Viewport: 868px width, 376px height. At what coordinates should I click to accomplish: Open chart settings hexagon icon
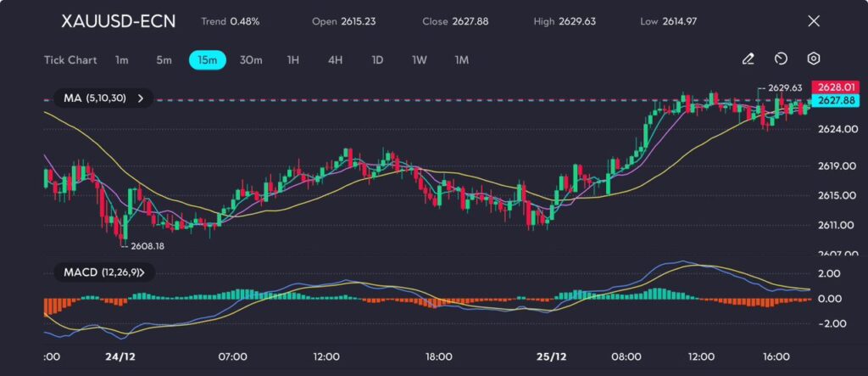813,59
